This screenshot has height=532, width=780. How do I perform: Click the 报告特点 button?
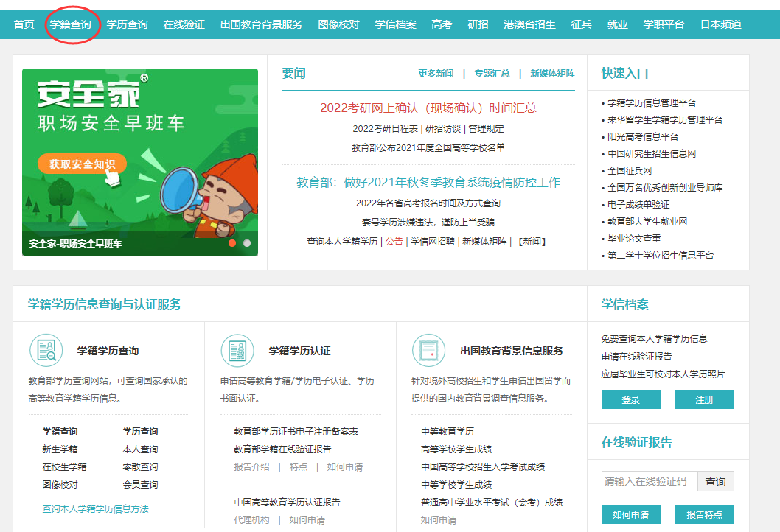click(704, 514)
